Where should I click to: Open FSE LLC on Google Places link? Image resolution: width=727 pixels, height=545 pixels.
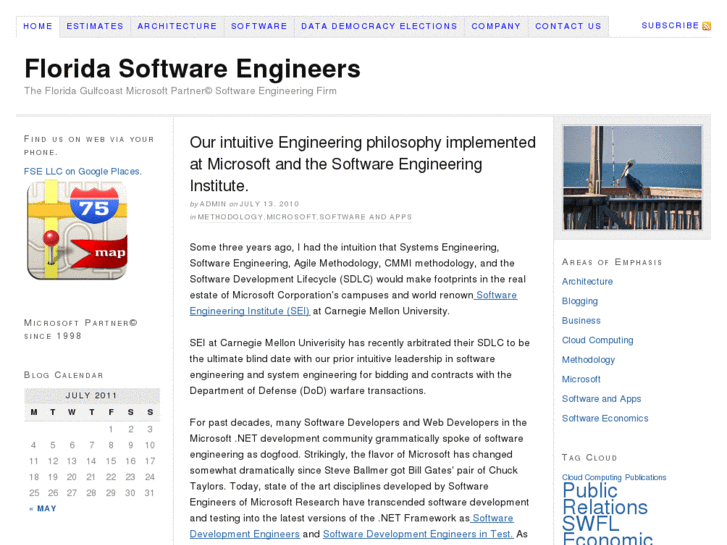coord(83,172)
